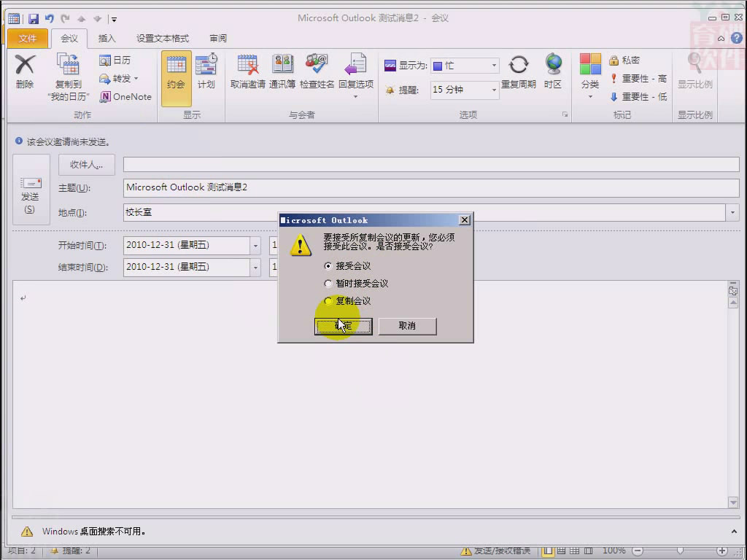
Task: Click the Forward (转发) button
Action: tap(119, 79)
